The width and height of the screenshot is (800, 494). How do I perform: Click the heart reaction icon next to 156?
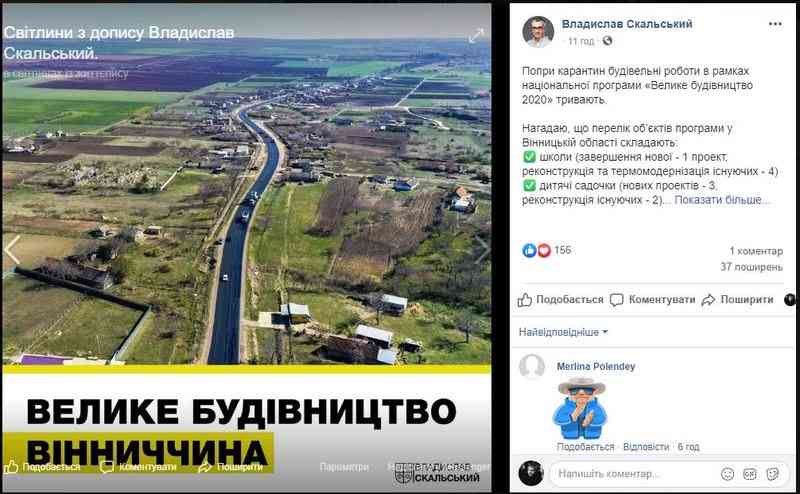click(544, 250)
